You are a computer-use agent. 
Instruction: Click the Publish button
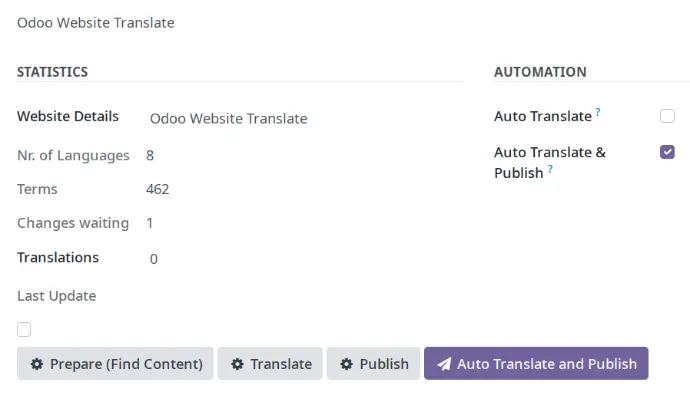pos(373,364)
